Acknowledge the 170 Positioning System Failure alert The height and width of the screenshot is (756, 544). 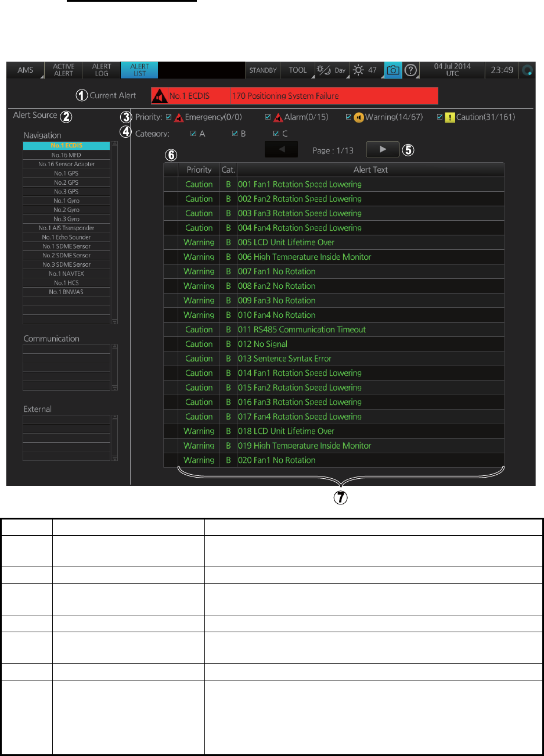coord(294,95)
